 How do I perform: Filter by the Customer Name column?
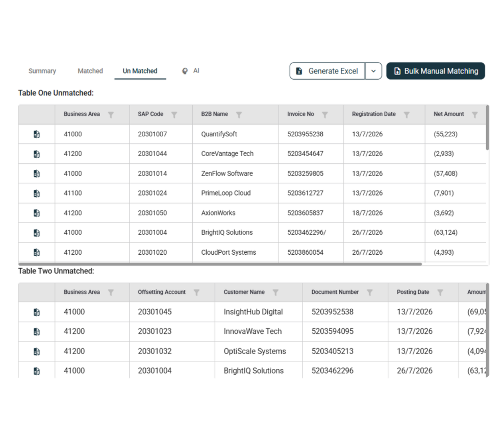coord(275,292)
